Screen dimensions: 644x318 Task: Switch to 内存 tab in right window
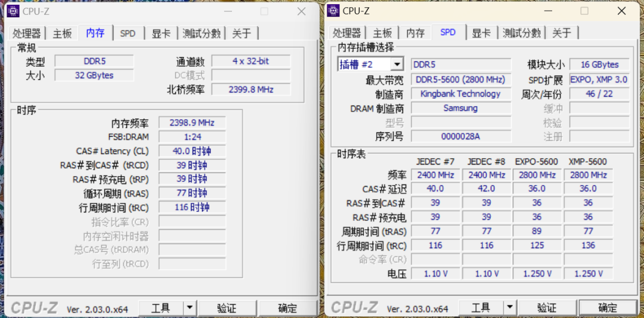415,33
